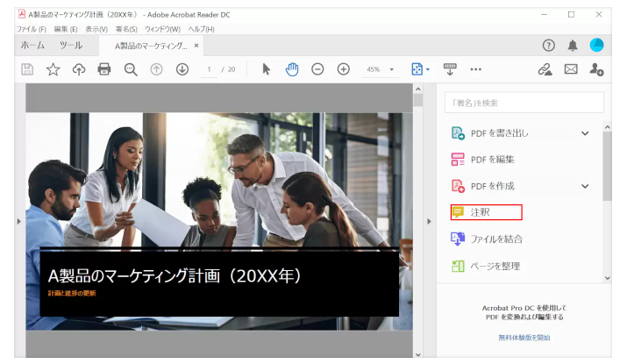
Task: Zoom in using the plus circle icon
Action: (344, 69)
